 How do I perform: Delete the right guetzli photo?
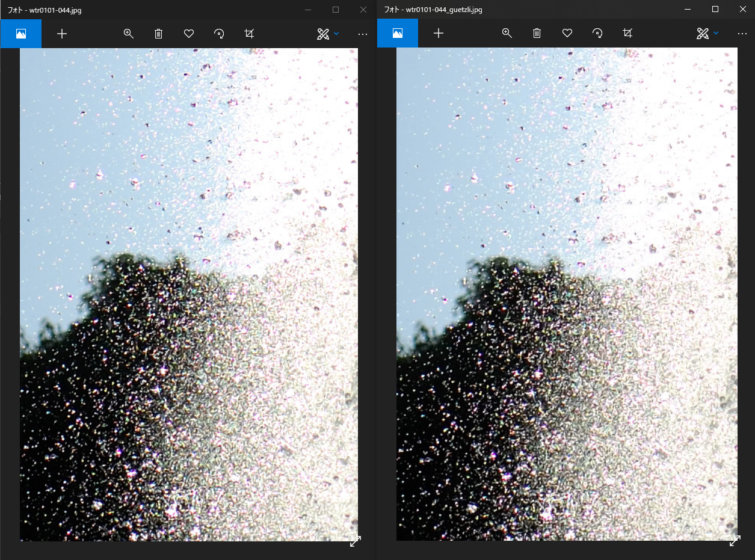pyautogui.click(x=537, y=34)
